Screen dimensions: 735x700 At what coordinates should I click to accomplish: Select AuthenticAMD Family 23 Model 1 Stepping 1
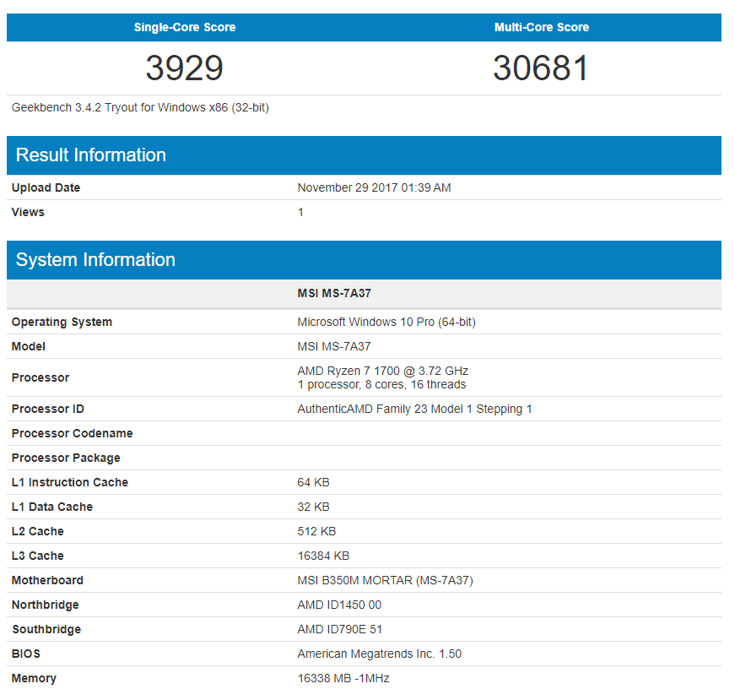[414, 409]
